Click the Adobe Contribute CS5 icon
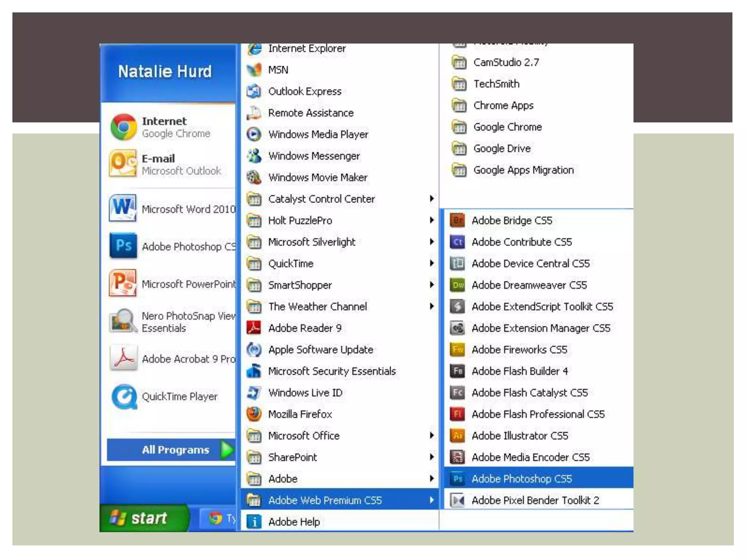Screen dimensions: 747x560 [457, 242]
